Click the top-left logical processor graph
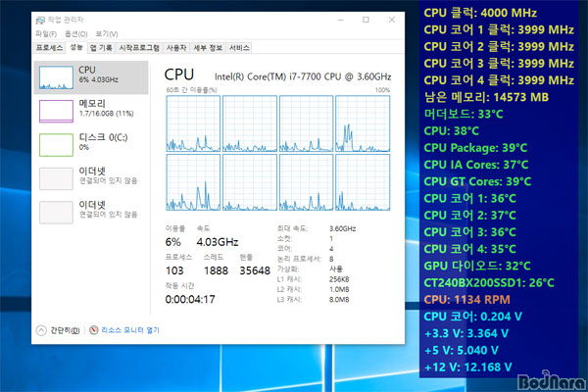 pos(193,123)
